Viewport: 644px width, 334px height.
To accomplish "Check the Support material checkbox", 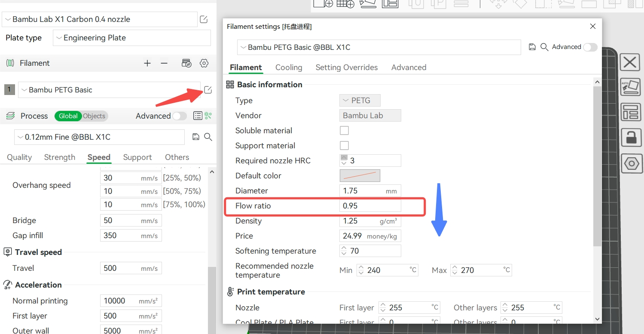I will click(344, 145).
